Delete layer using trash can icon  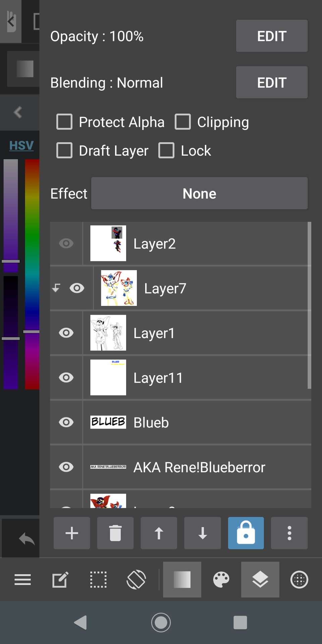click(115, 533)
